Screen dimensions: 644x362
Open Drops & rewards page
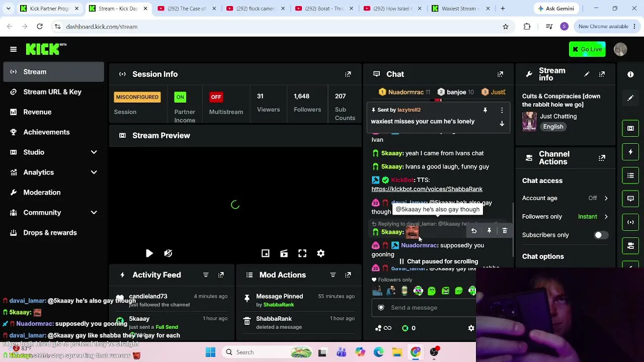pyautogui.click(x=53, y=233)
